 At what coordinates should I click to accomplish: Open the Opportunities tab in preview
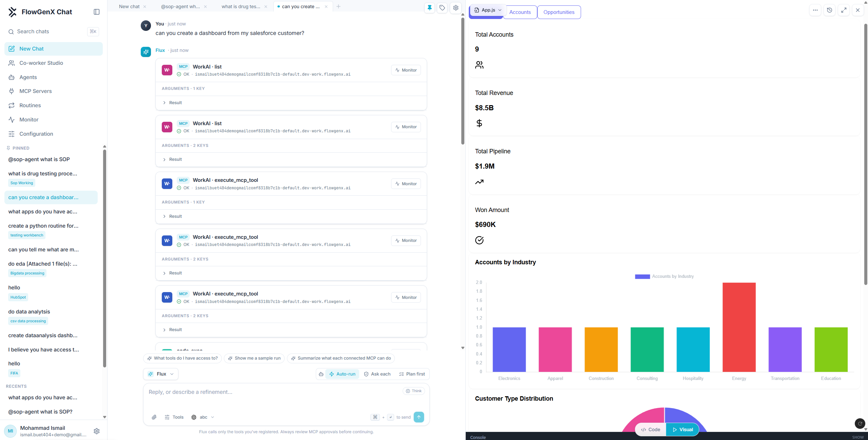point(559,12)
